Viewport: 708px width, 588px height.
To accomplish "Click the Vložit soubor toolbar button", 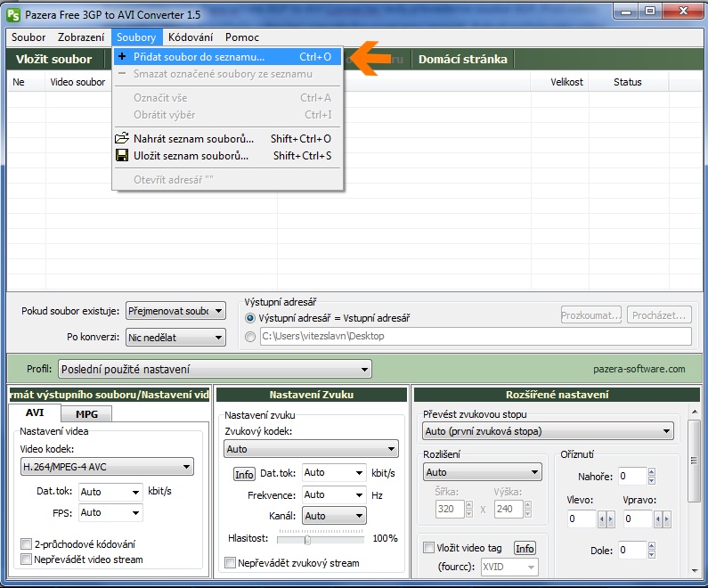I will pyautogui.click(x=54, y=60).
